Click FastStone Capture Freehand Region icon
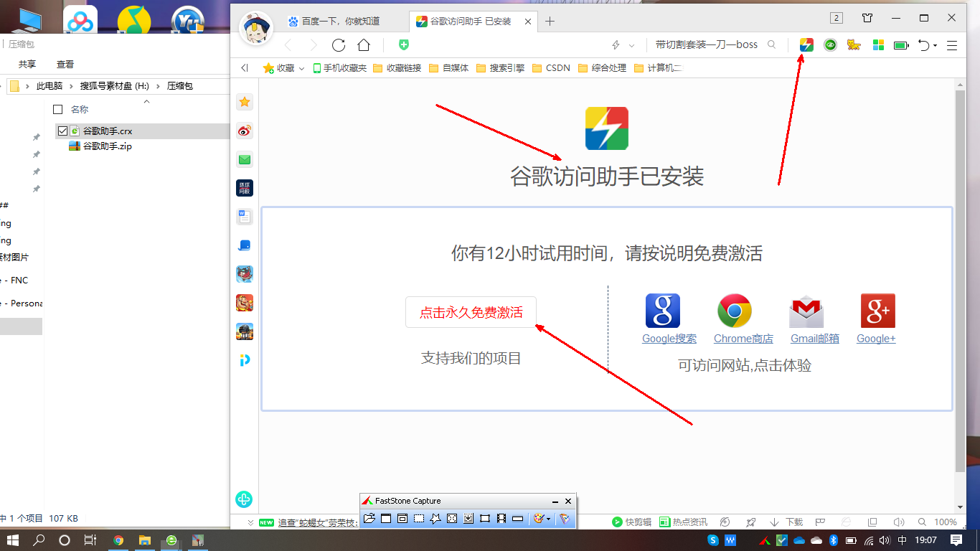 (435, 518)
